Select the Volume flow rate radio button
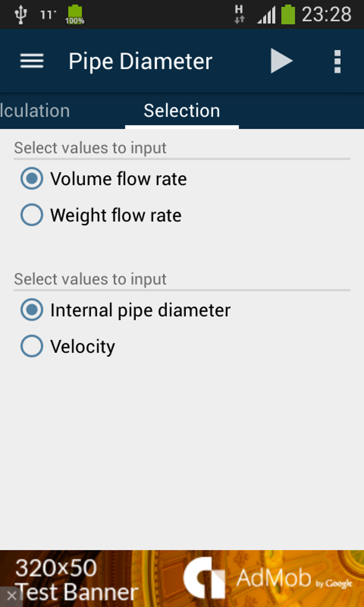Image resolution: width=364 pixels, height=607 pixels. (32, 179)
